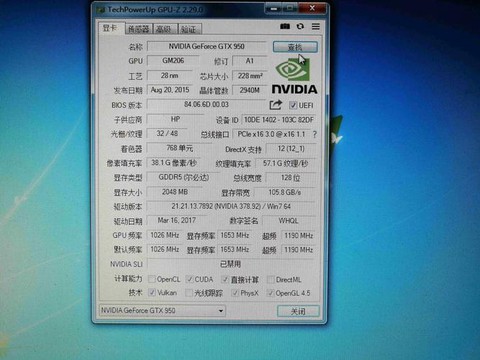Click the release date Aug 20, 2015
Viewport: 480px width, 360px height.
click(x=170, y=90)
